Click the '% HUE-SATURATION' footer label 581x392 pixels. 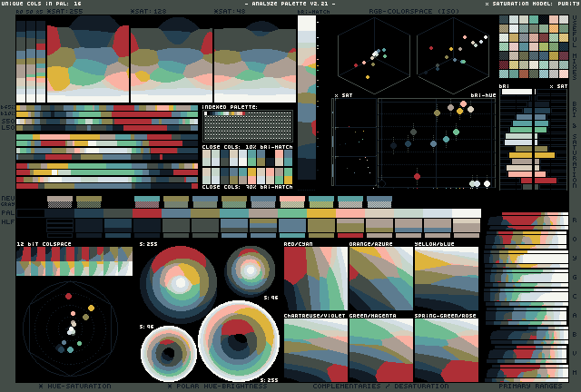pos(74,386)
